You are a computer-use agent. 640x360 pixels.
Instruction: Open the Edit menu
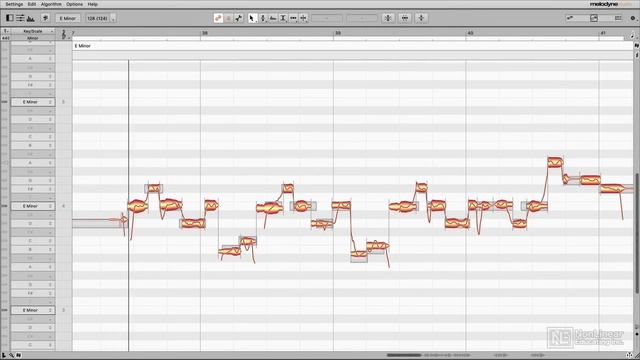tap(31, 4)
